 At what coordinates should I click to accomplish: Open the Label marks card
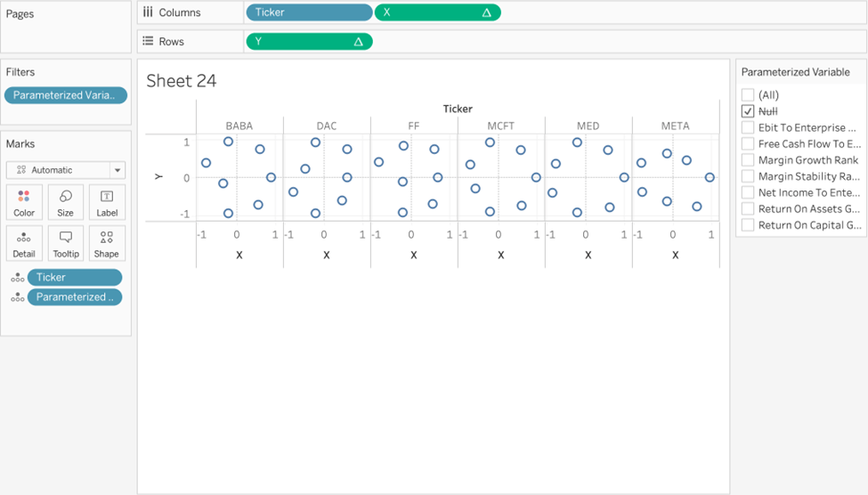click(107, 203)
